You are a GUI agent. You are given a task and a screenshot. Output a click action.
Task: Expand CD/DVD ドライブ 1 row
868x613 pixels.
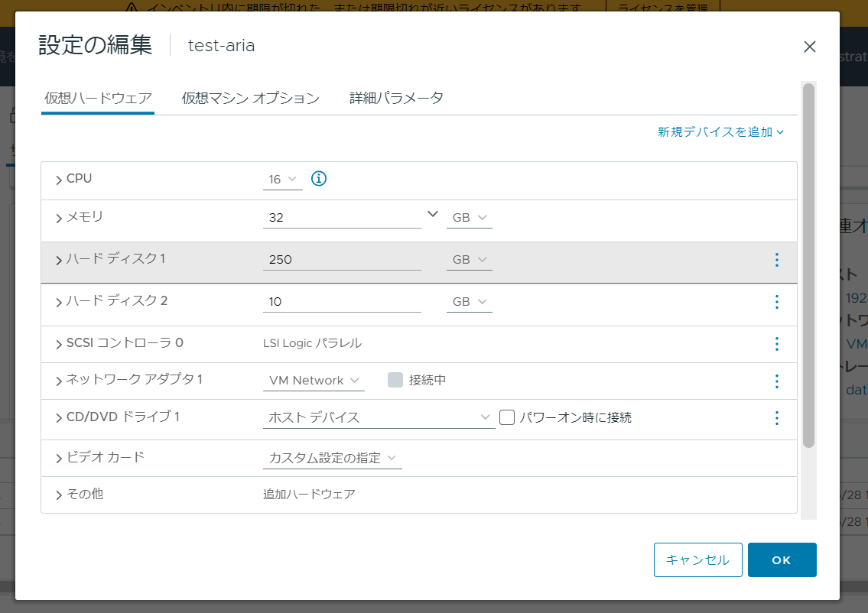pos(59,418)
